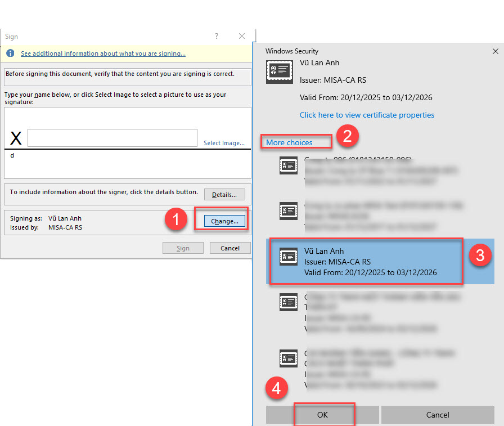Click Change to pick another signing certificate
The height and width of the screenshot is (426, 504).
[224, 221]
